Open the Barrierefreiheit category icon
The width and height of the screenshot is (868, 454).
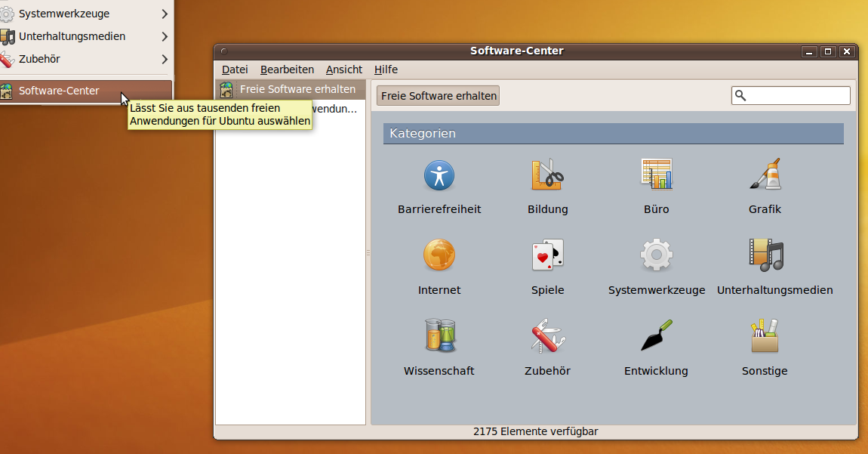pyautogui.click(x=439, y=175)
